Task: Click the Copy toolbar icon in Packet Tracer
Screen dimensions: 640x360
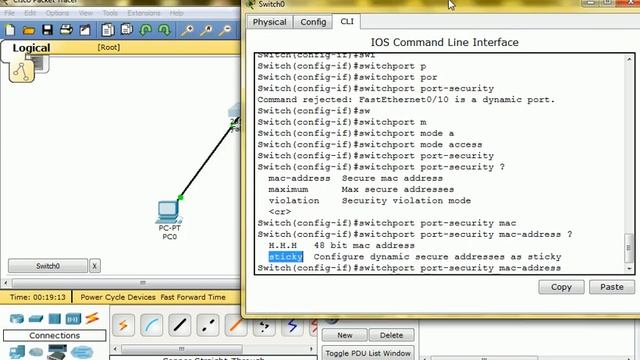Action: coord(108,30)
